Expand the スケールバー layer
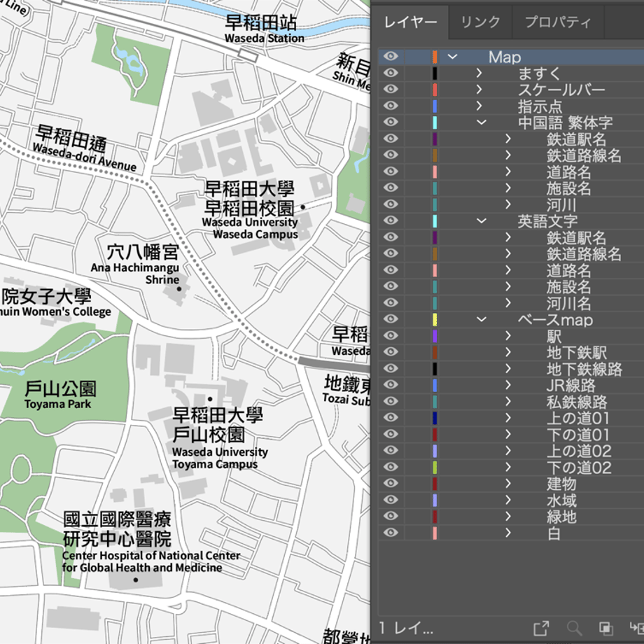This screenshot has height=644, width=644. click(x=479, y=90)
